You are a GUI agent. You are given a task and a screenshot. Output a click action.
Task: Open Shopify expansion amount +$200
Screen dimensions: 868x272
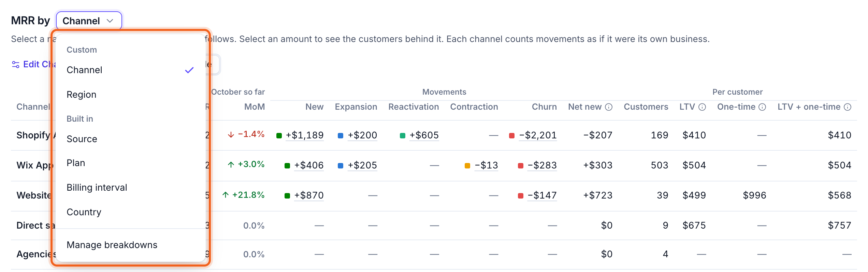[362, 135]
